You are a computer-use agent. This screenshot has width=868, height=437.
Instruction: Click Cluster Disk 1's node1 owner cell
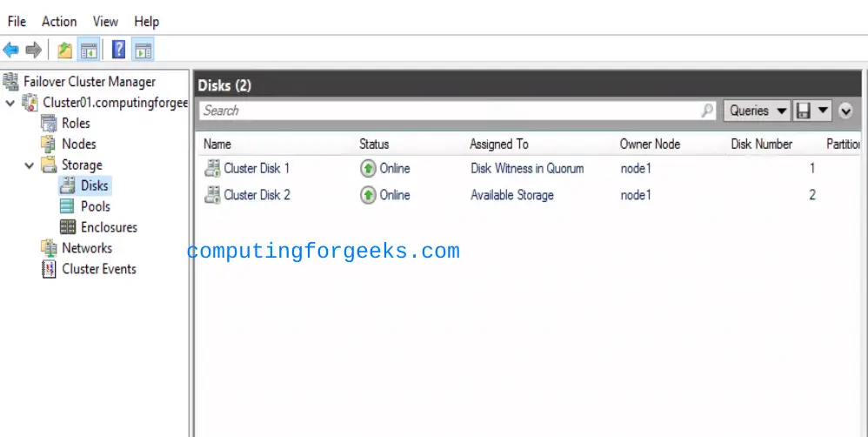click(x=636, y=168)
